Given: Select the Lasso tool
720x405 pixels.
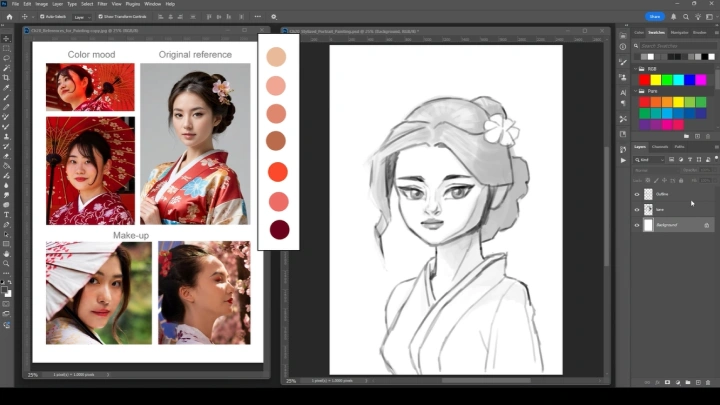Looking at the screenshot, I should pos(6,58).
